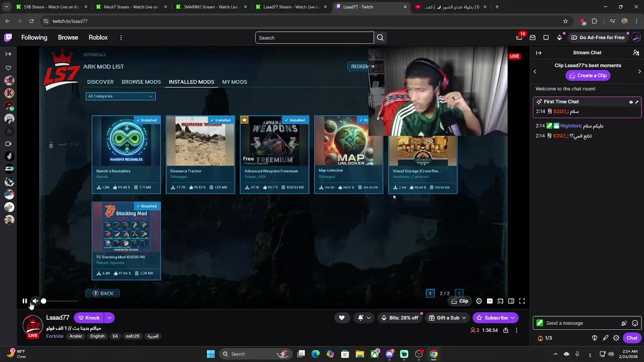This screenshot has width=644, height=362.
Task: Open the Lsaad77 channel avatar
Action: tap(33, 326)
